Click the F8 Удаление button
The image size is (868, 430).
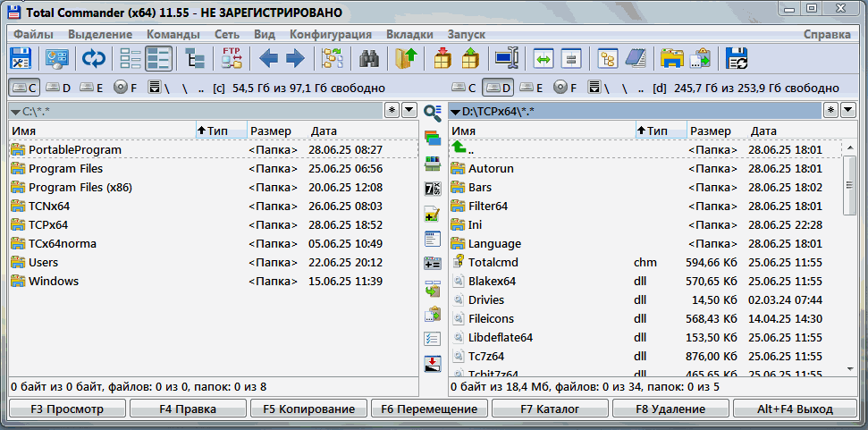[x=671, y=409]
